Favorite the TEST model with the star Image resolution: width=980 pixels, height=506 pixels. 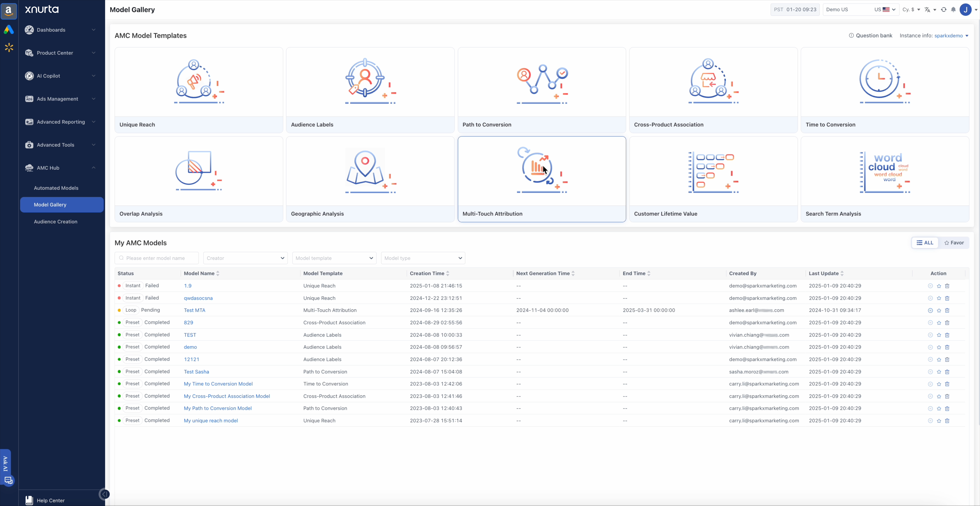click(x=939, y=335)
